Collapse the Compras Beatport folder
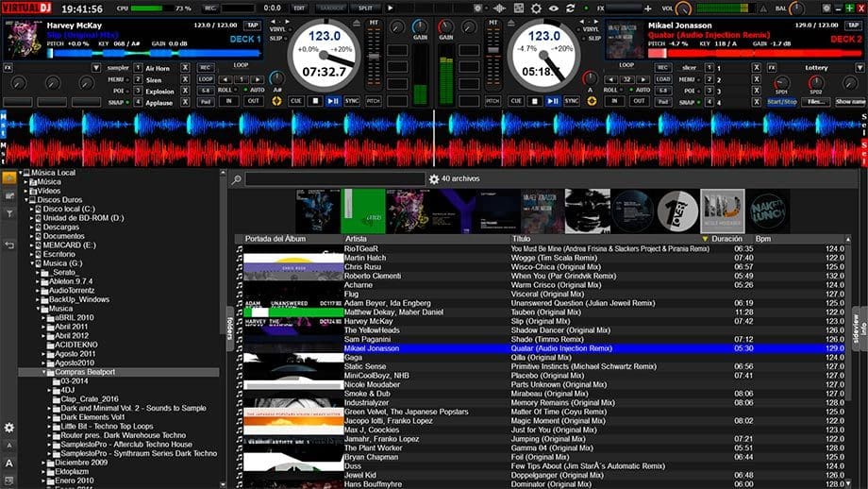This screenshot has height=489, width=868. [x=43, y=372]
